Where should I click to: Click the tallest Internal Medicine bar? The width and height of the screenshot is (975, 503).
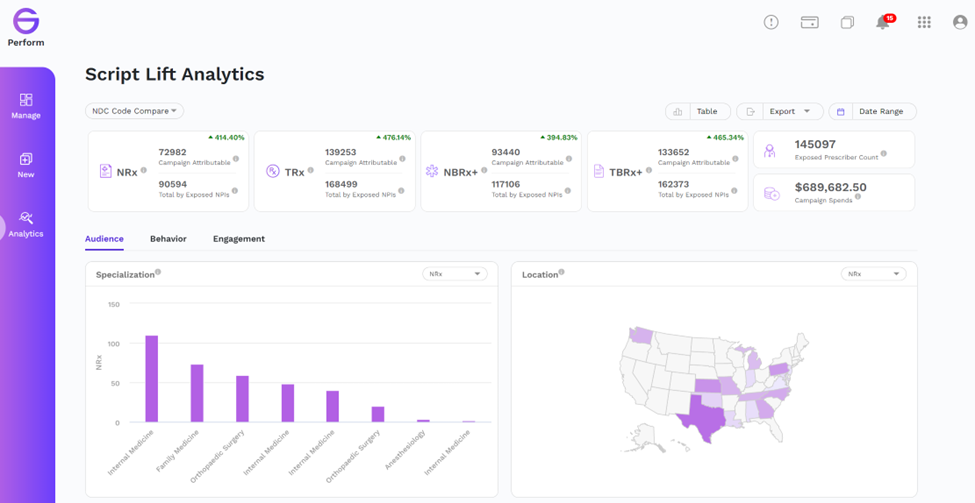click(152, 379)
